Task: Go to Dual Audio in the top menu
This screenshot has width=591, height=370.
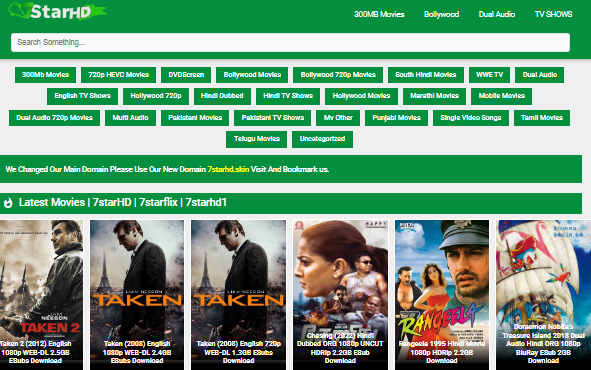Action: point(497,14)
